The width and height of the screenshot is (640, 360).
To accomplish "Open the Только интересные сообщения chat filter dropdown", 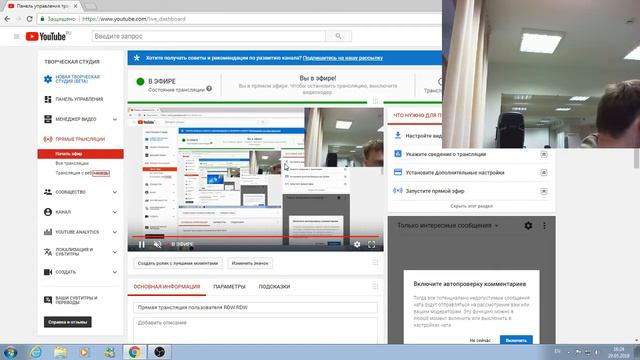I will [448, 225].
